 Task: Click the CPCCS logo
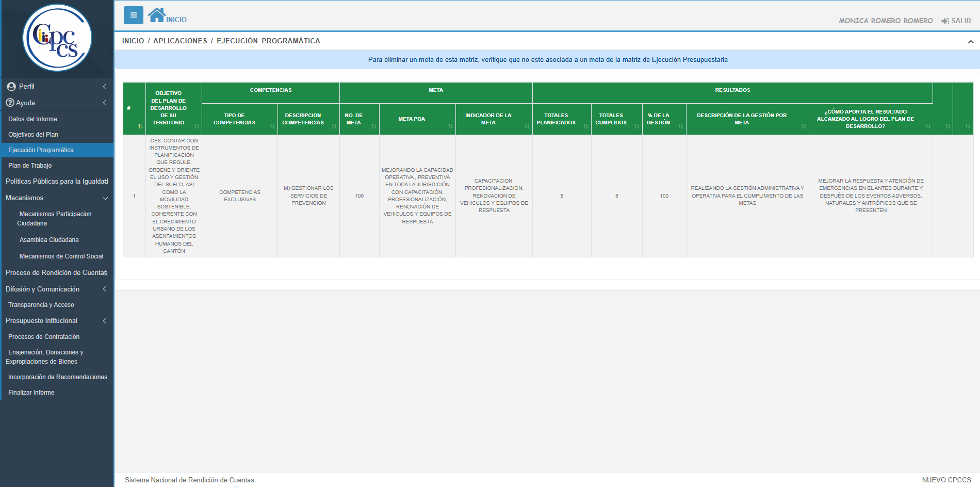click(x=57, y=38)
